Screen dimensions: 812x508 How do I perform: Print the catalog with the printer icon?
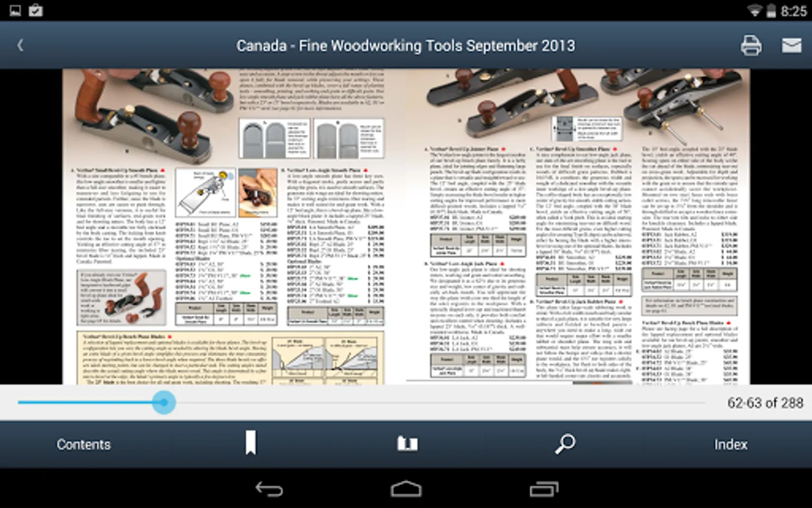tap(751, 45)
